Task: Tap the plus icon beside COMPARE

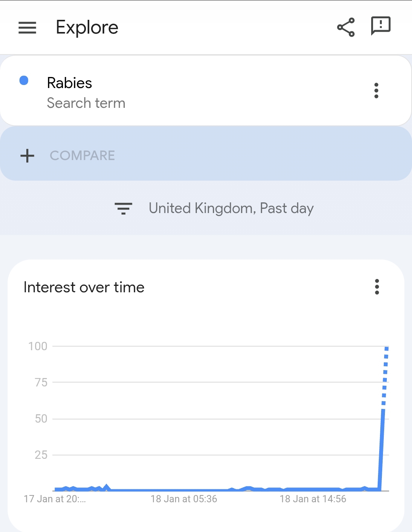Action: 27,156
